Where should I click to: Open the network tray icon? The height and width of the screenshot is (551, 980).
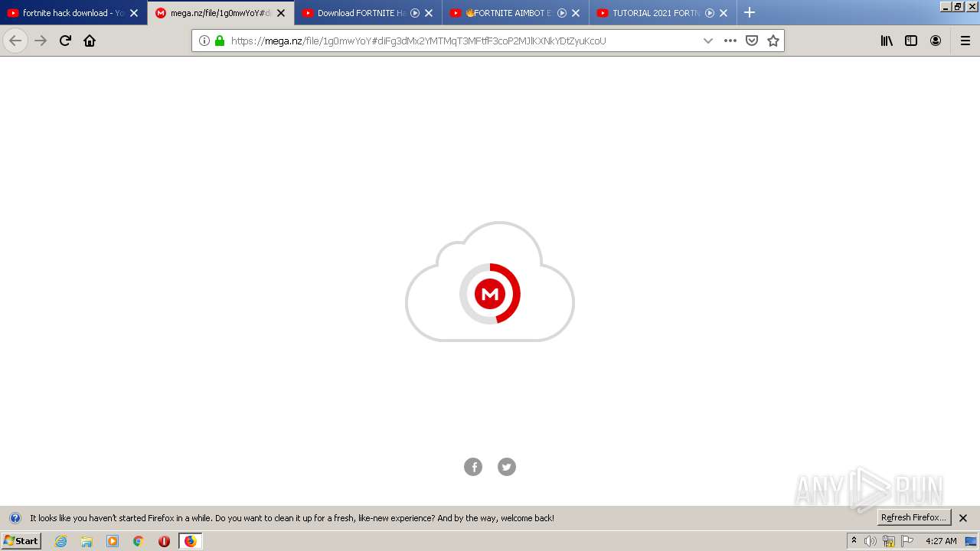click(x=888, y=541)
